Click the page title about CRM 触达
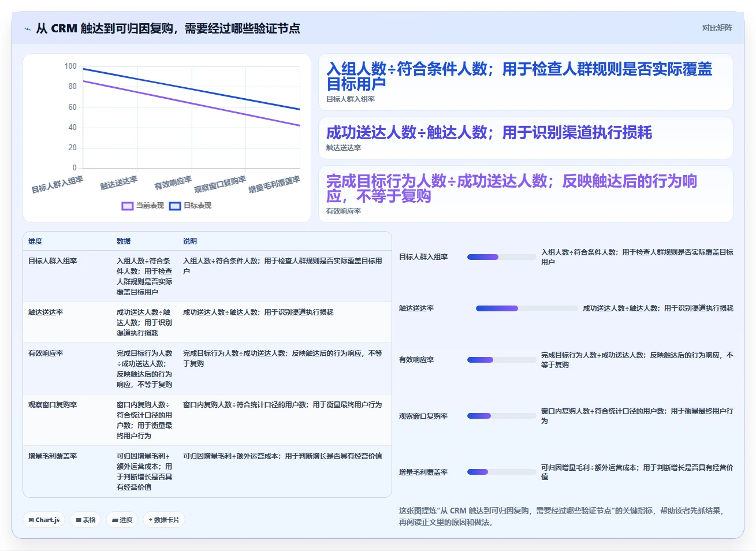The image size is (756, 551). 168,28
